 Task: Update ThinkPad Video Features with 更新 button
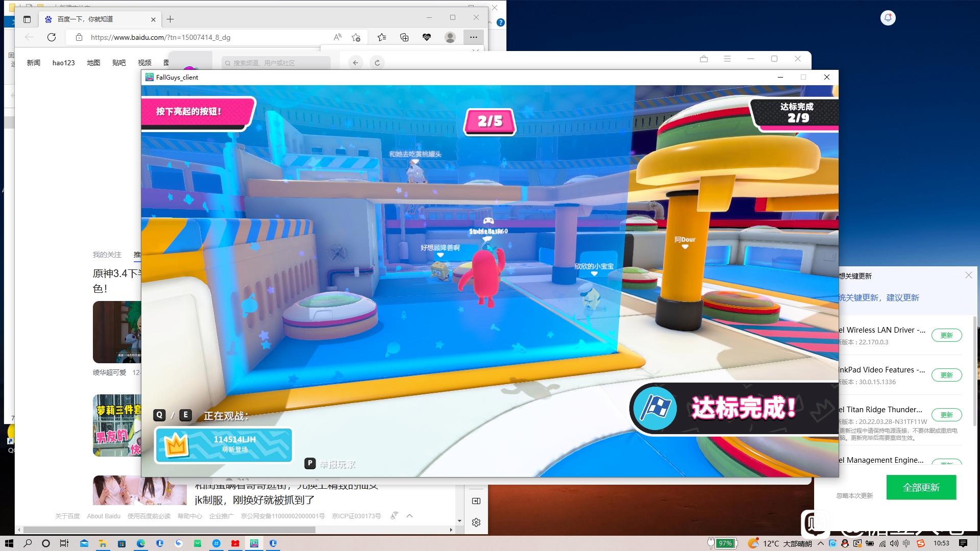click(x=947, y=375)
